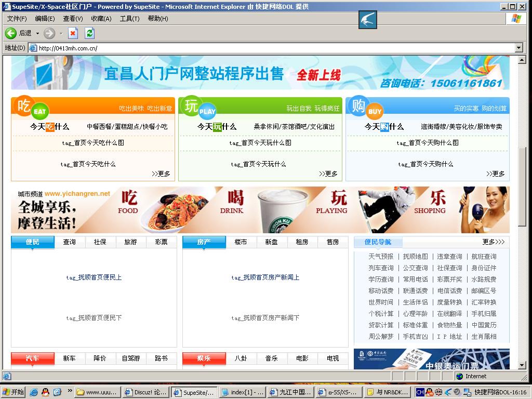Click the Windows flag logo in IE
This screenshot has height=399, width=532.
pyautogui.click(x=516, y=19)
